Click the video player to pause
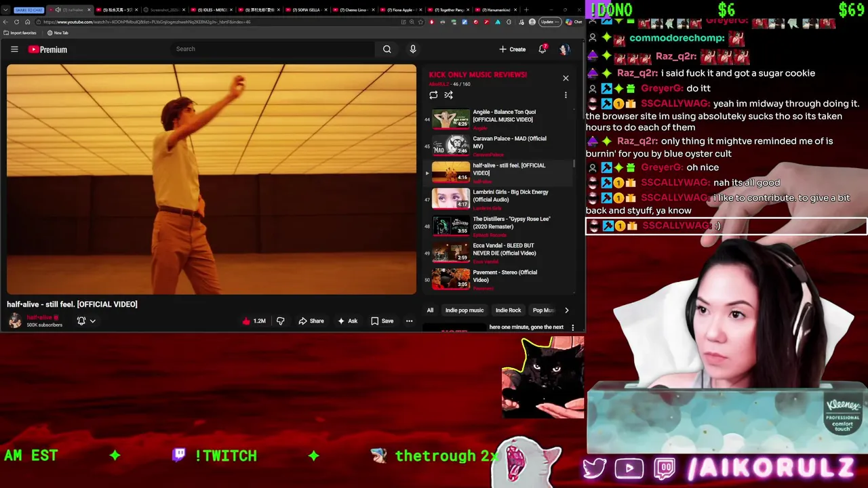 click(212, 180)
